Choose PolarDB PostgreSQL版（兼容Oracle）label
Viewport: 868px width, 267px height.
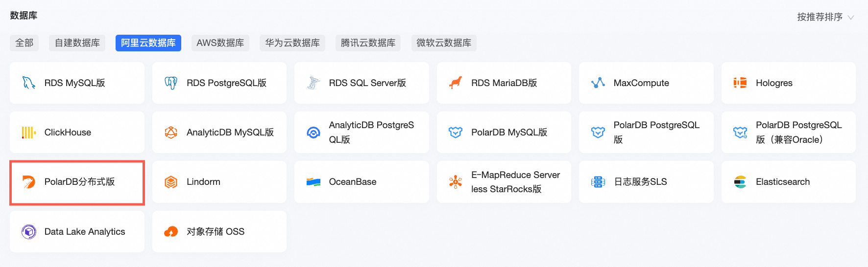798,133
